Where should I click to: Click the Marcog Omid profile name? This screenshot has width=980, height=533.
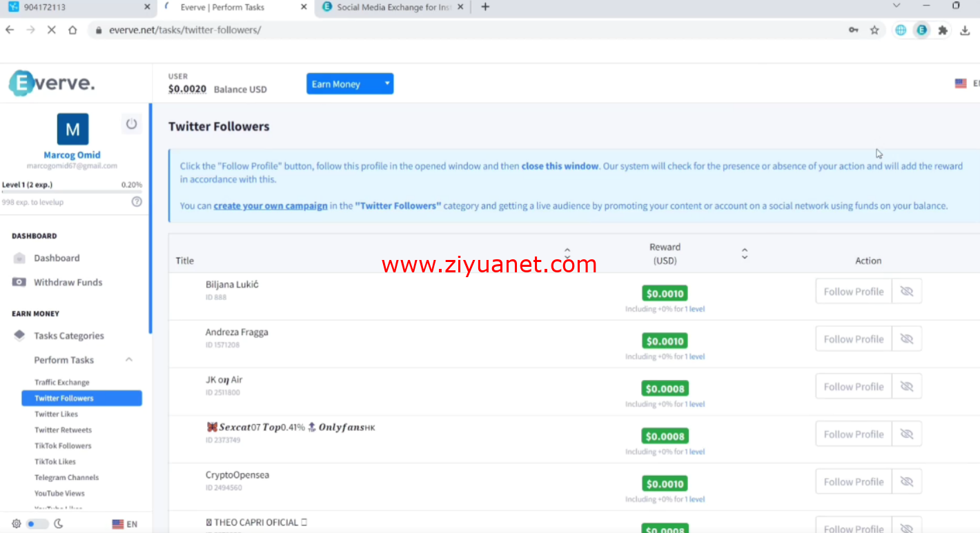[x=72, y=155]
